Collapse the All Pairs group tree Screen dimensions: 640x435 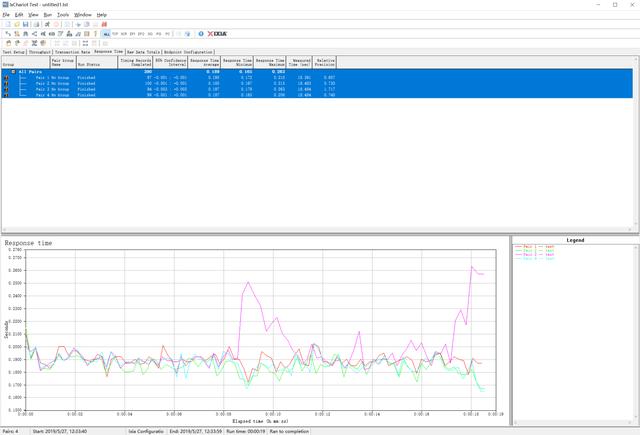pos(13,72)
